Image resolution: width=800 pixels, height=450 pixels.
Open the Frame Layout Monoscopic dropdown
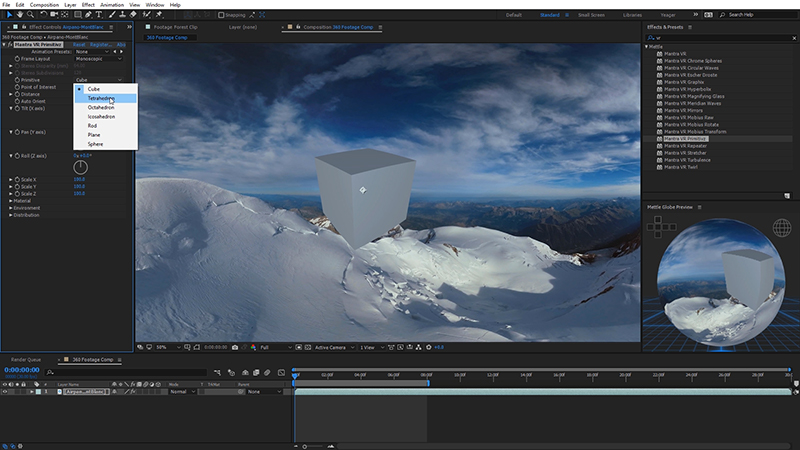pyautogui.click(x=98, y=59)
